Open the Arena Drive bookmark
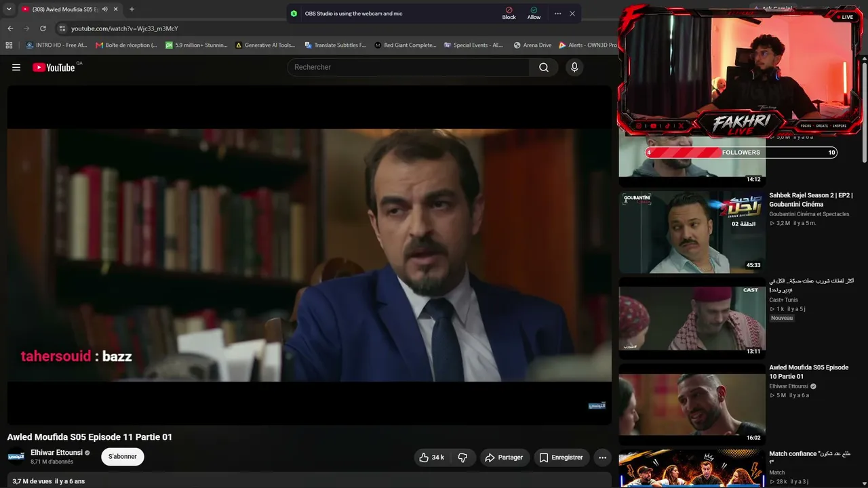The height and width of the screenshot is (488, 868). coord(533,45)
